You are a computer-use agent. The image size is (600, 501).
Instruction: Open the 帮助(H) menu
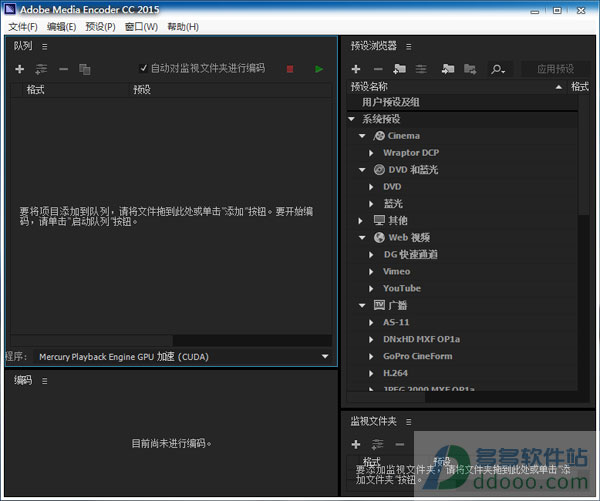coord(183,27)
